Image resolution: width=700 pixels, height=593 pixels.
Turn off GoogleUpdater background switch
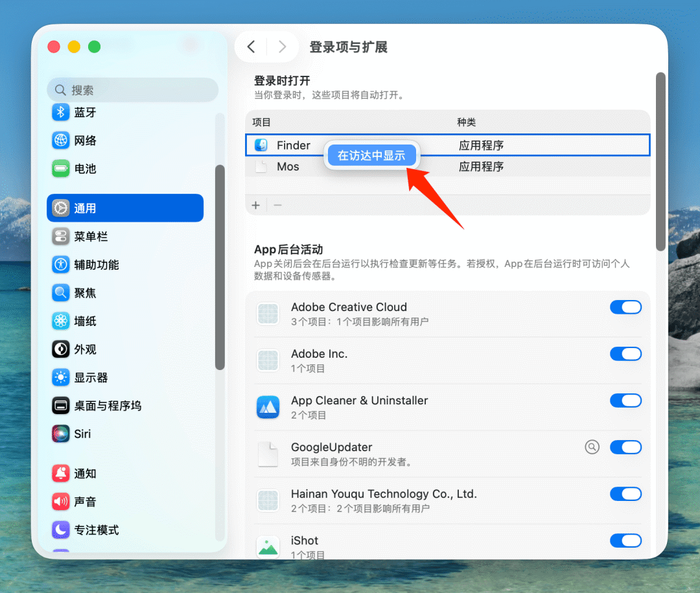point(625,447)
